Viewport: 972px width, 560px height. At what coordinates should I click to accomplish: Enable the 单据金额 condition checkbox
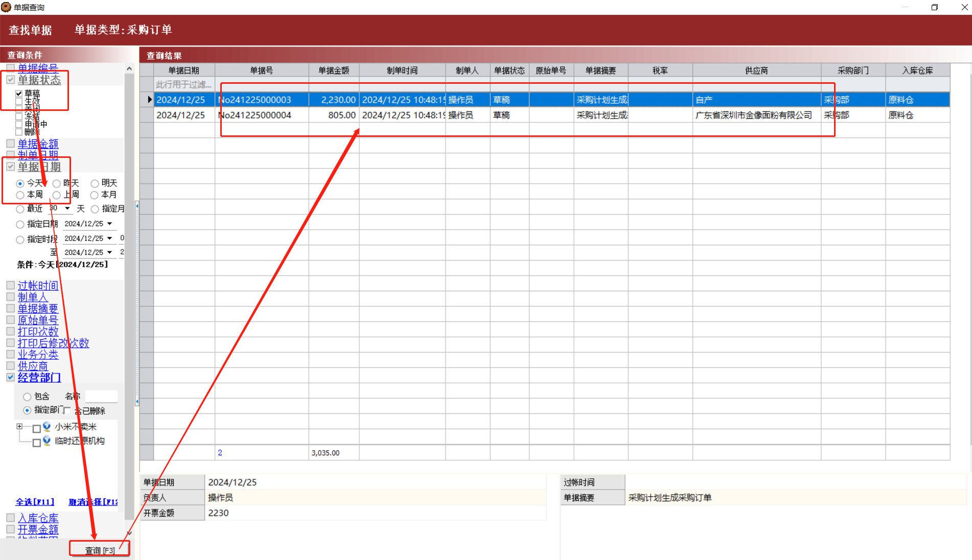(10, 144)
